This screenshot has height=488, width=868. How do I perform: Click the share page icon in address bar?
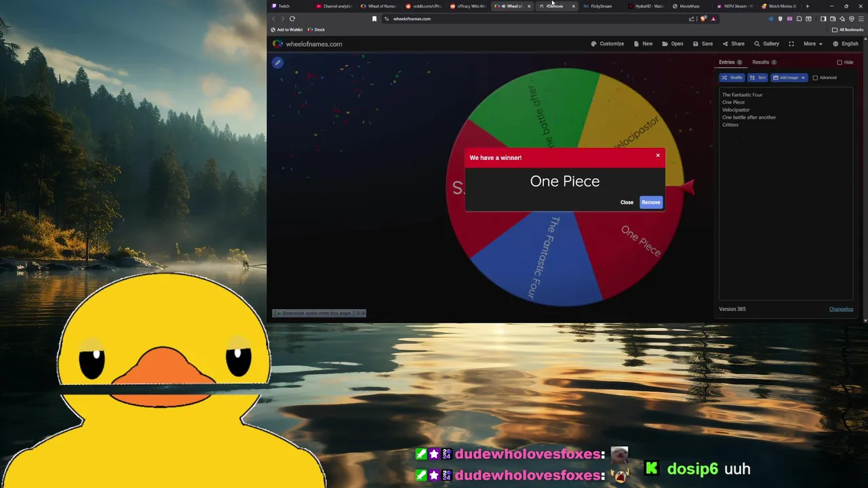coord(692,19)
